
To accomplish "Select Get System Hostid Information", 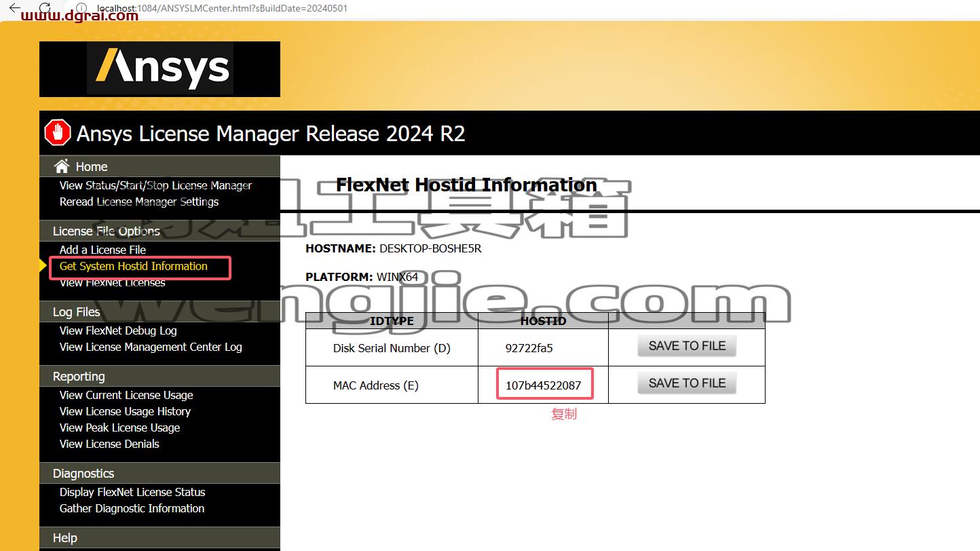I will [134, 266].
